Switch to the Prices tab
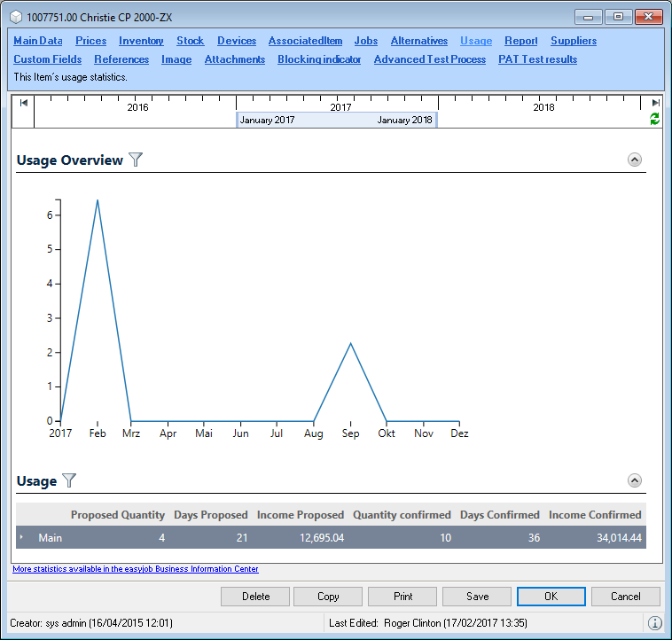The width and height of the screenshot is (672, 640). tap(90, 41)
